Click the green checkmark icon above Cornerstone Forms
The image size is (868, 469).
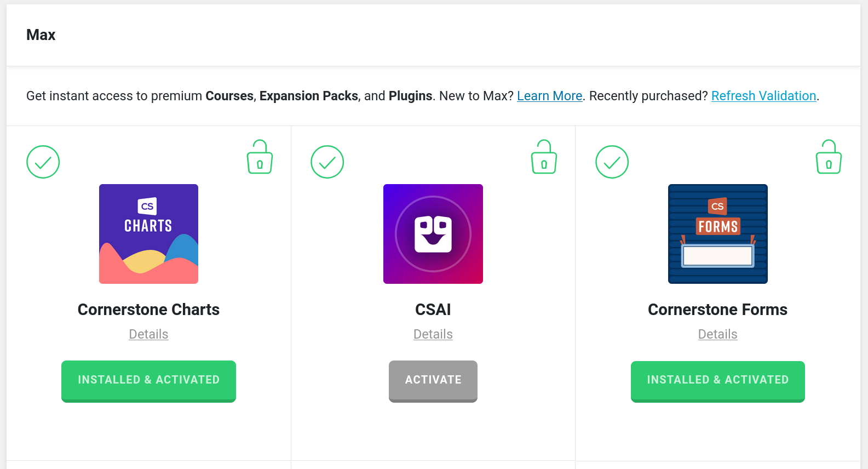pos(612,162)
